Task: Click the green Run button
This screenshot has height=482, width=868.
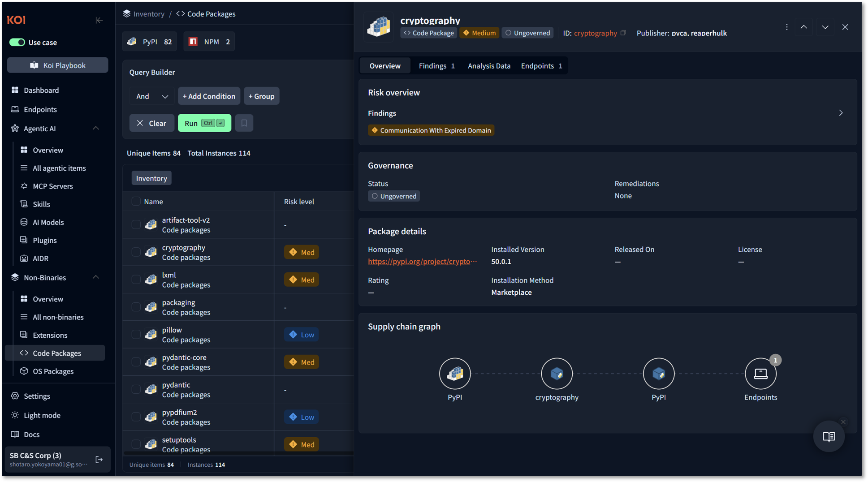Action: 204,123
